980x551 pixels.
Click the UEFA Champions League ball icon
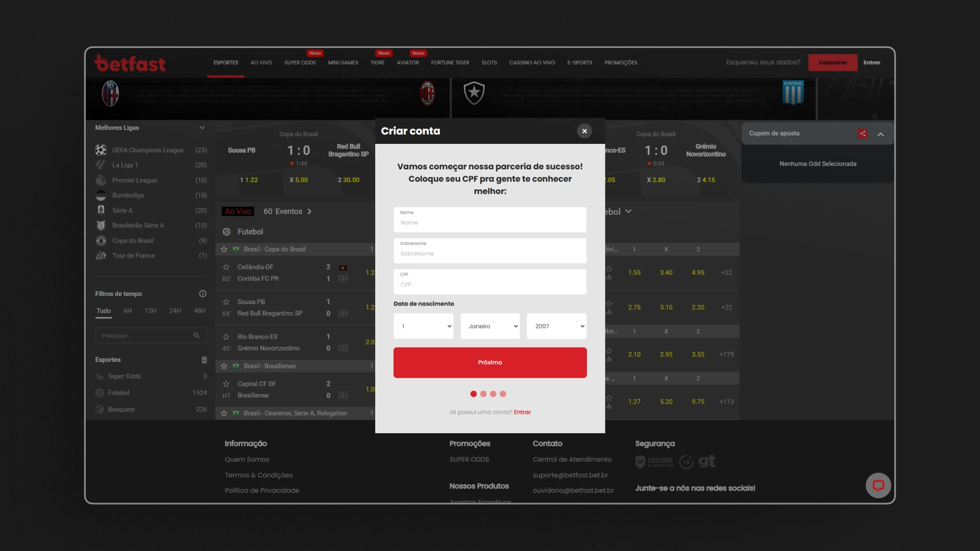click(x=101, y=150)
